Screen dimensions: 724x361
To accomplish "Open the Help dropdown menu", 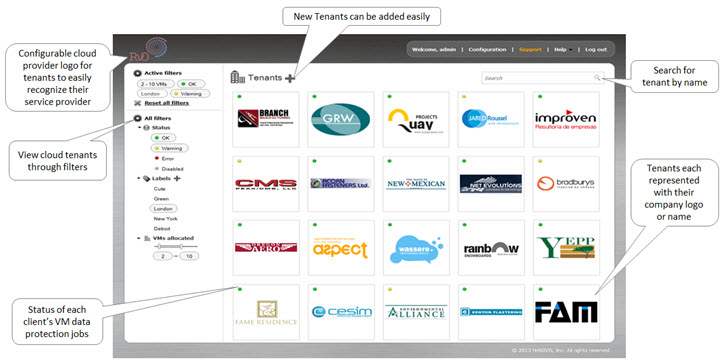I will click(562, 49).
